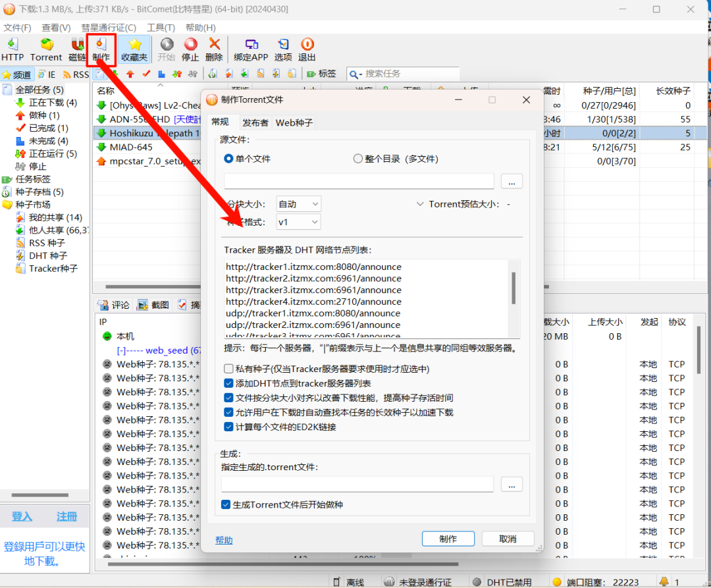Click the 取消 button in dialog
The image size is (711, 588).
[x=508, y=539]
